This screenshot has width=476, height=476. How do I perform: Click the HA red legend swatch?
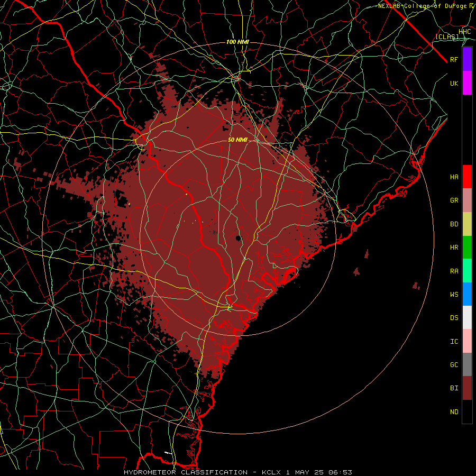coord(467,177)
